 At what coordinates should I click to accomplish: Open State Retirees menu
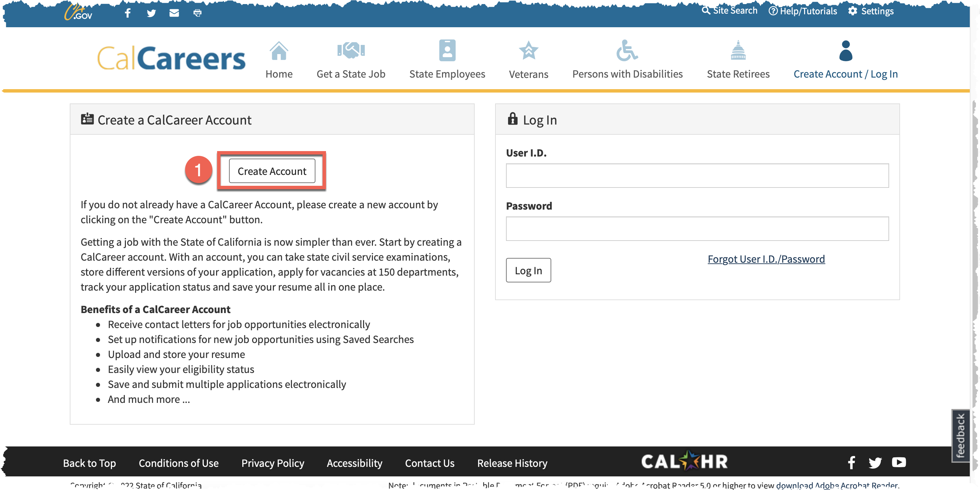738,74
